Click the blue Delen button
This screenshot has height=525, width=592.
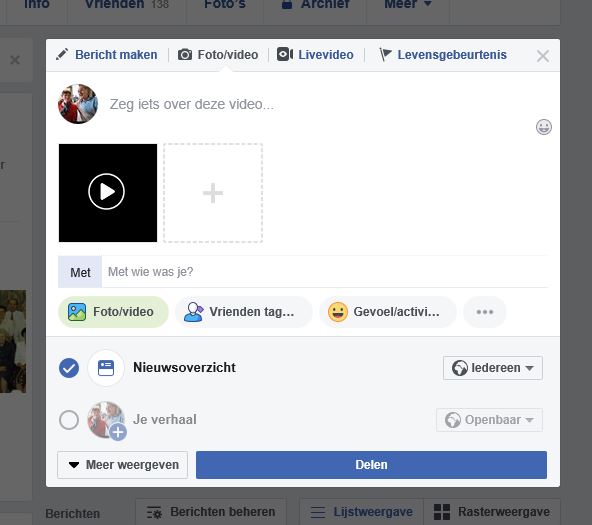pyautogui.click(x=371, y=465)
